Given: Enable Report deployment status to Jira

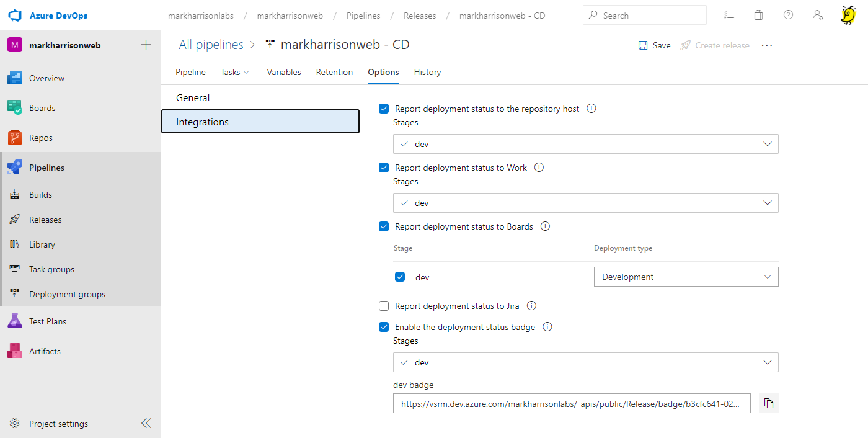Looking at the screenshot, I should pyautogui.click(x=384, y=306).
